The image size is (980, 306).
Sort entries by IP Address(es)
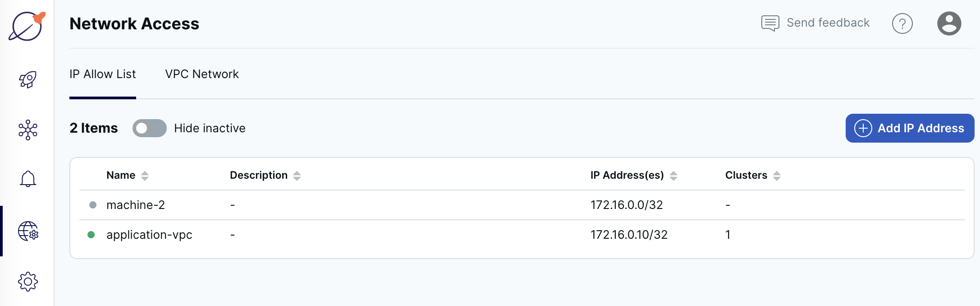coord(673,176)
